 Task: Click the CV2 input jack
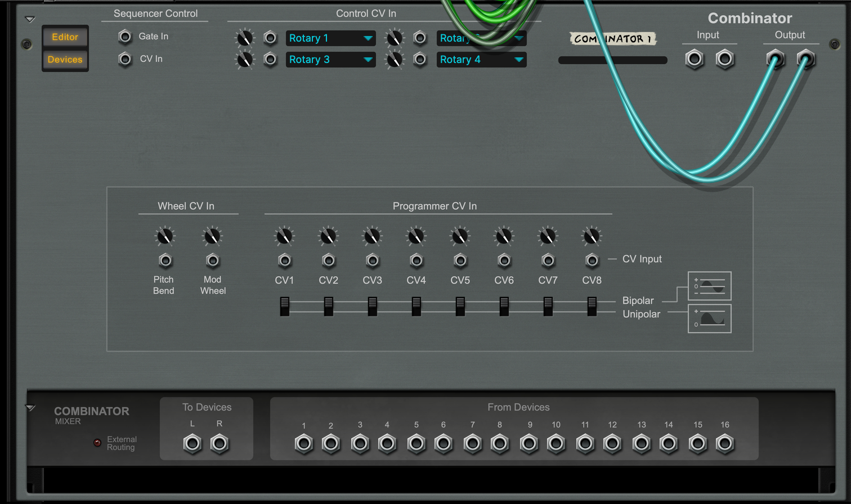click(x=329, y=260)
